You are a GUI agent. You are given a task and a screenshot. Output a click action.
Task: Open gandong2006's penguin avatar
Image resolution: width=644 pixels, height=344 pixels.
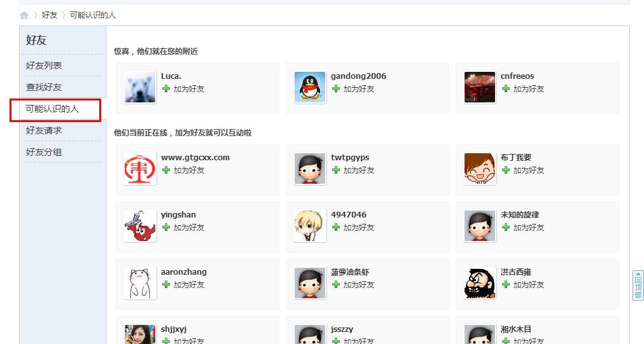point(310,88)
